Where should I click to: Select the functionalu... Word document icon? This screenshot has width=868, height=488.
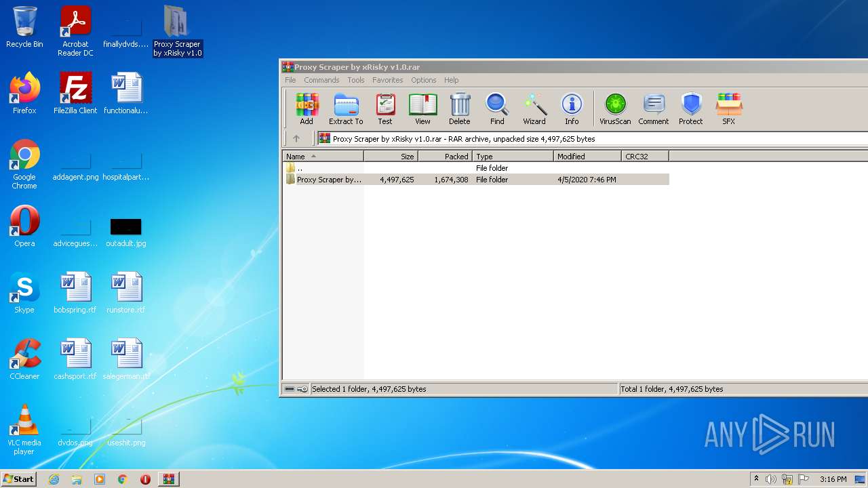click(x=126, y=94)
